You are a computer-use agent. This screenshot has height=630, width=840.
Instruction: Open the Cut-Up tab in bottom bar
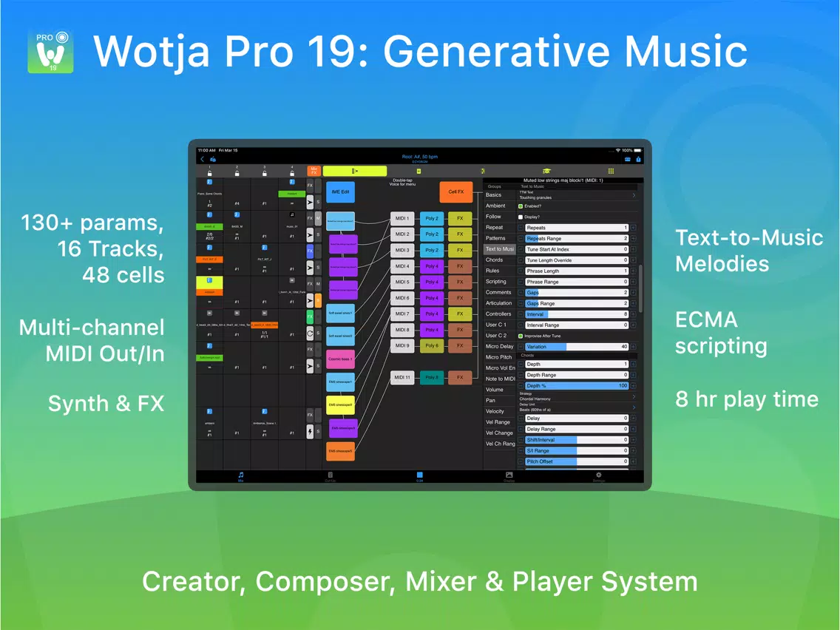[x=330, y=476]
